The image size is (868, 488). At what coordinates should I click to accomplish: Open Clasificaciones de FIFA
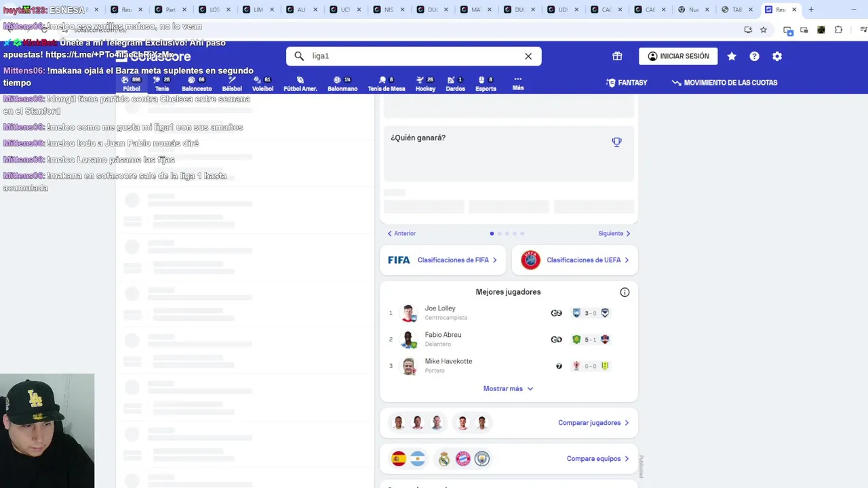[x=443, y=260]
